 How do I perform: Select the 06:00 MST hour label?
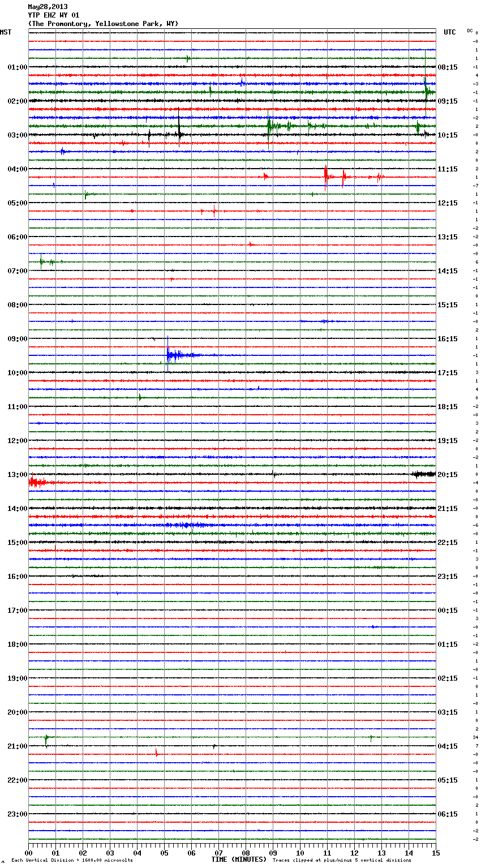18,237
